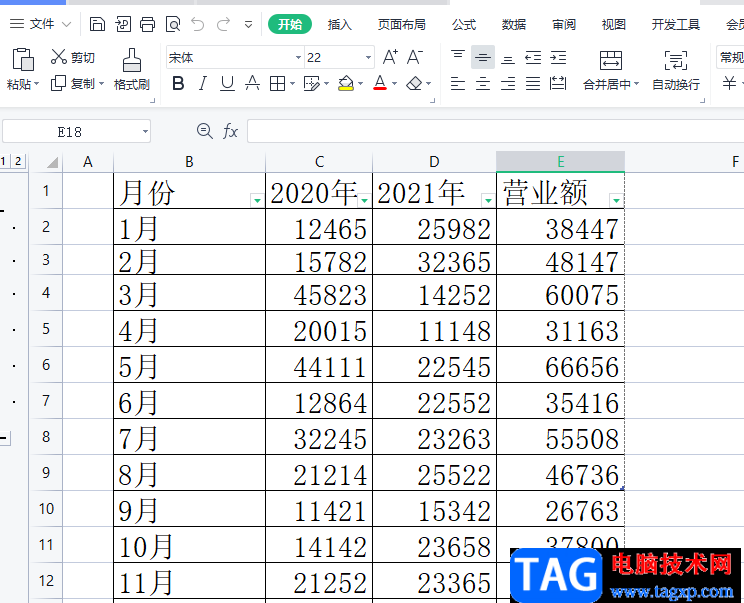Click the Print icon

(148, 24)
